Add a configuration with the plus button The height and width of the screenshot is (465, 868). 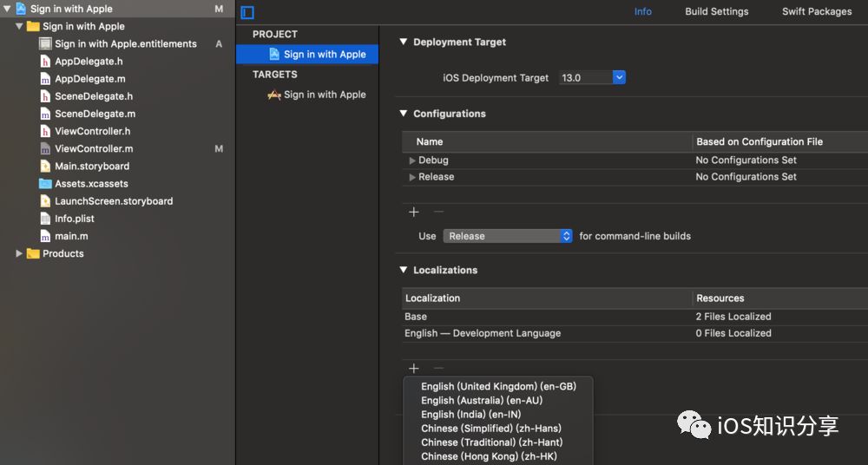coord(413,212)
